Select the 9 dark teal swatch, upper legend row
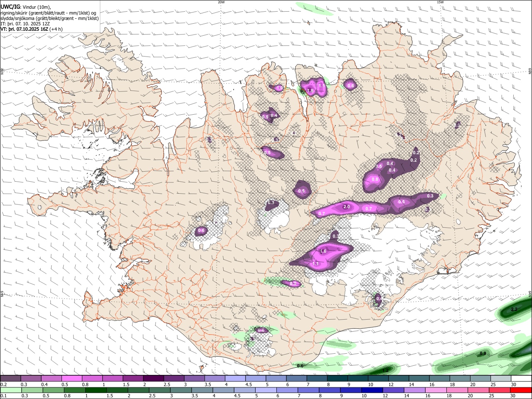532x399 pixels. (358, 379)
